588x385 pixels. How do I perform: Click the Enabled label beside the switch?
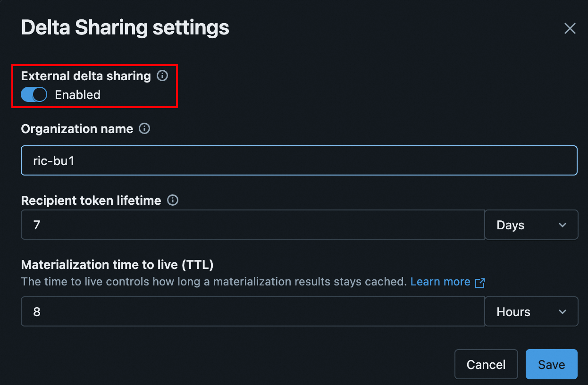(77, 95)
